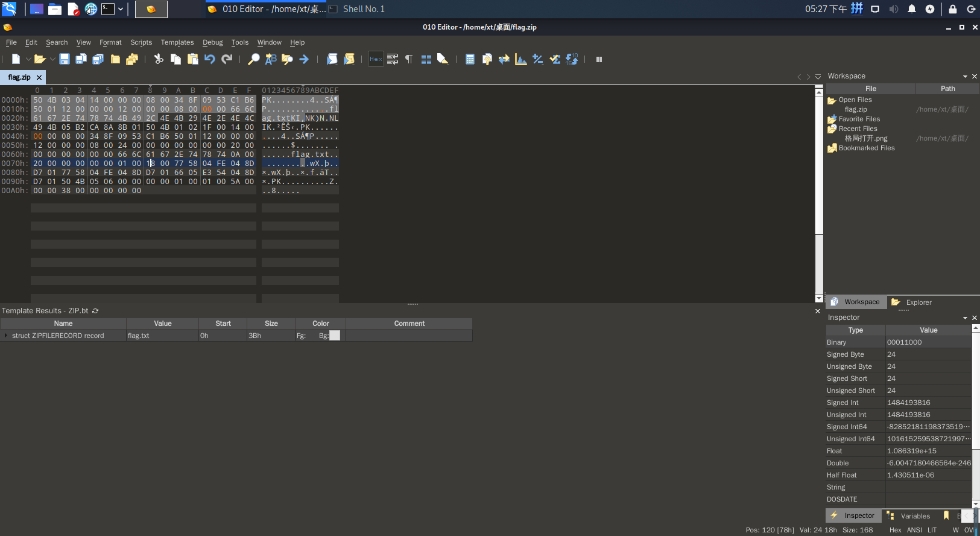Toggle LIT endian setting in status bar

(932, 530)
